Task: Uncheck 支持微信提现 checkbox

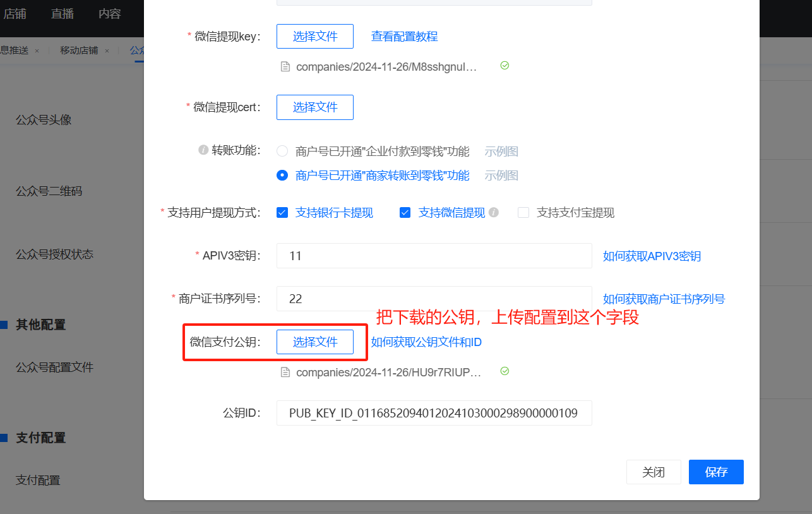Action: coord(405,213)
